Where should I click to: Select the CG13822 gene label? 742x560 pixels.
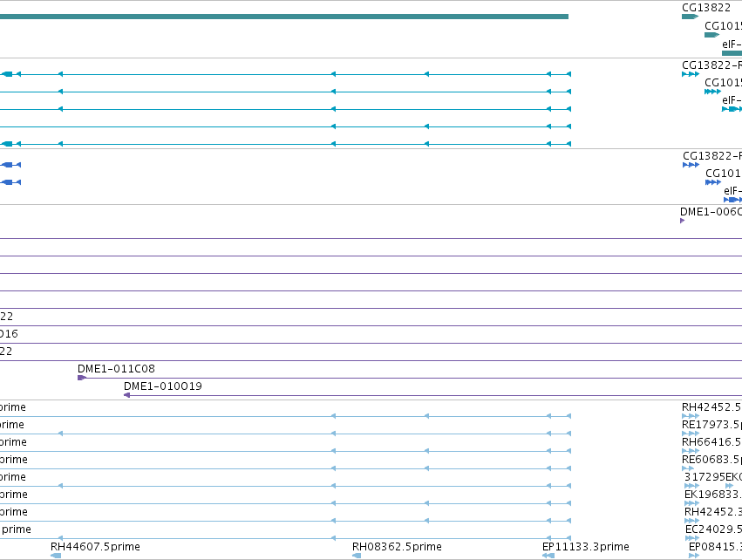[706, 8]
